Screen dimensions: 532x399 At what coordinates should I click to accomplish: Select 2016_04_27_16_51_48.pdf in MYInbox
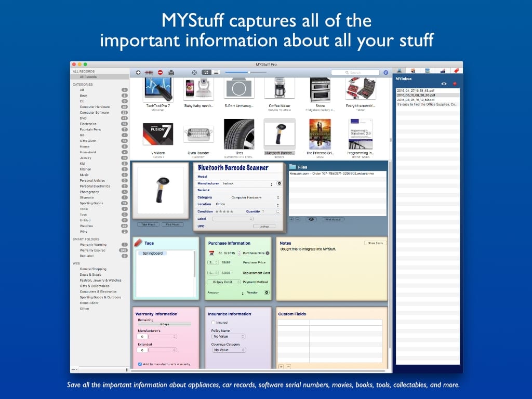point(428,90)
